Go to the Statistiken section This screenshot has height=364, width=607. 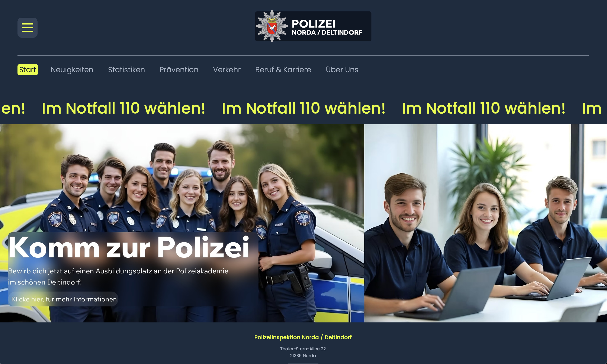126,70
